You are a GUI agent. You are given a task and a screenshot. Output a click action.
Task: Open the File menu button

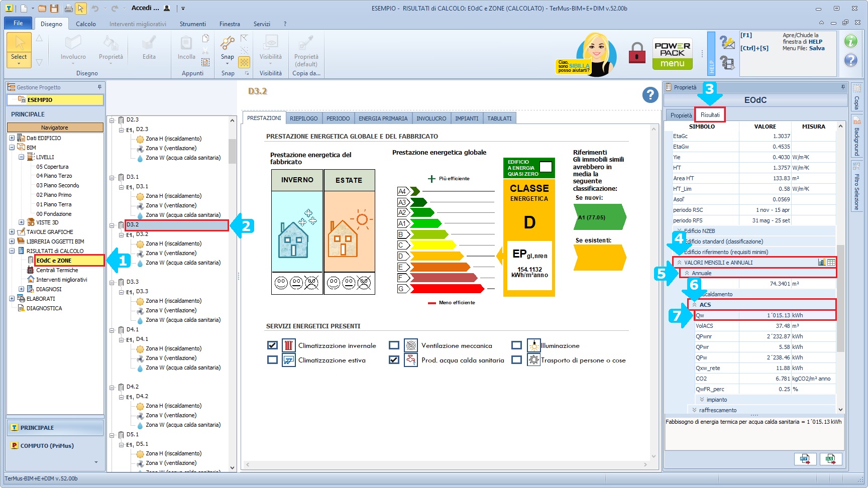(18, 23)
